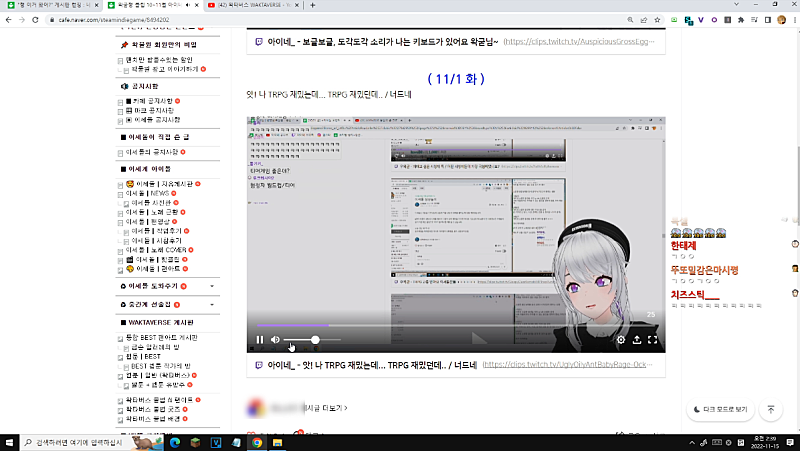Image resolution: width=800 pixels, height=451 pixels.
Task: Pause the playing Twitch clip
Action: [x=260, y=339]
